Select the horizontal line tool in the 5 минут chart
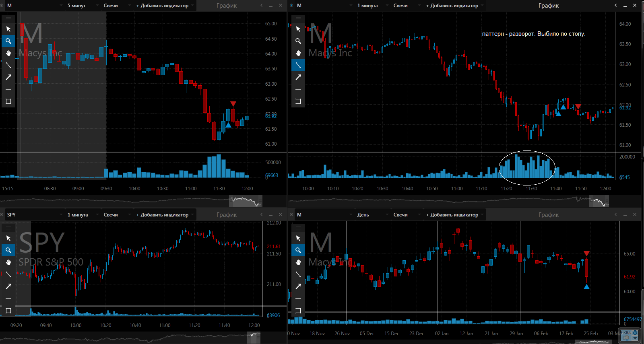This screenshot has height=344, width=644. 8,89
